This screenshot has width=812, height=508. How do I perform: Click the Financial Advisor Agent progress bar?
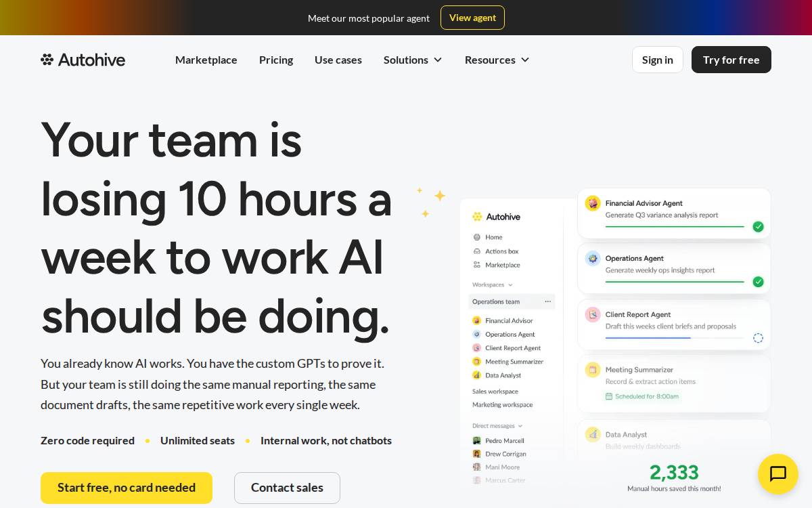click(x=675, y=227)
